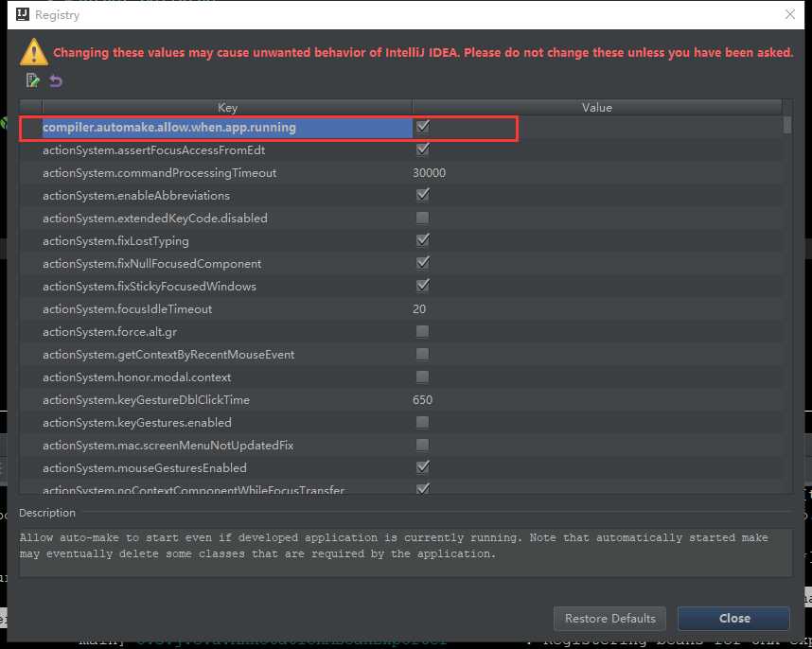The image size is (812, 649).
Task: Select actionSystem.extendedKeyCode.disabled key text
Action: (155, 219)
